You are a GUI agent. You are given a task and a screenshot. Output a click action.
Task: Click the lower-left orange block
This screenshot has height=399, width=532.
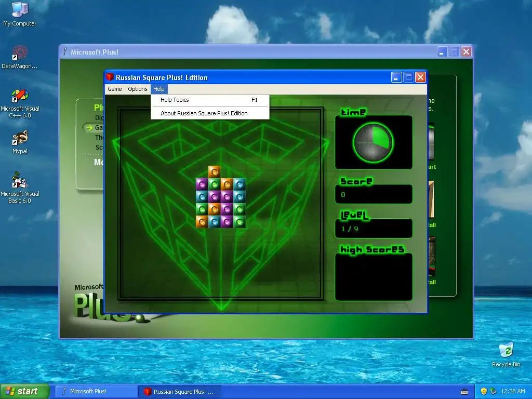tap(202, 221)
